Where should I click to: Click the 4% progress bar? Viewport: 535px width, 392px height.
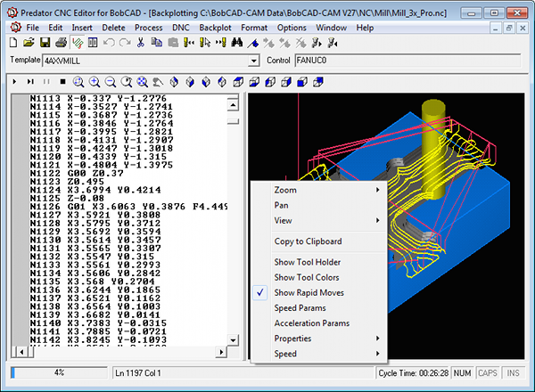click(59, 372)
